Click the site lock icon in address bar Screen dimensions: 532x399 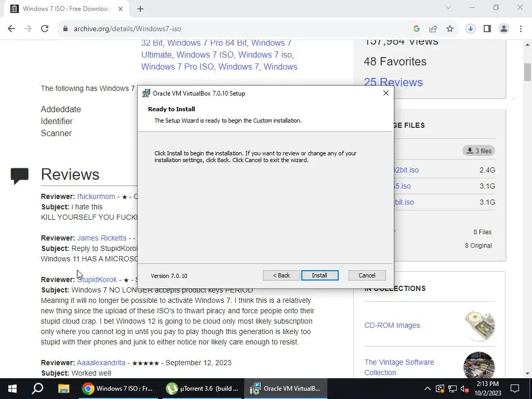65,29
